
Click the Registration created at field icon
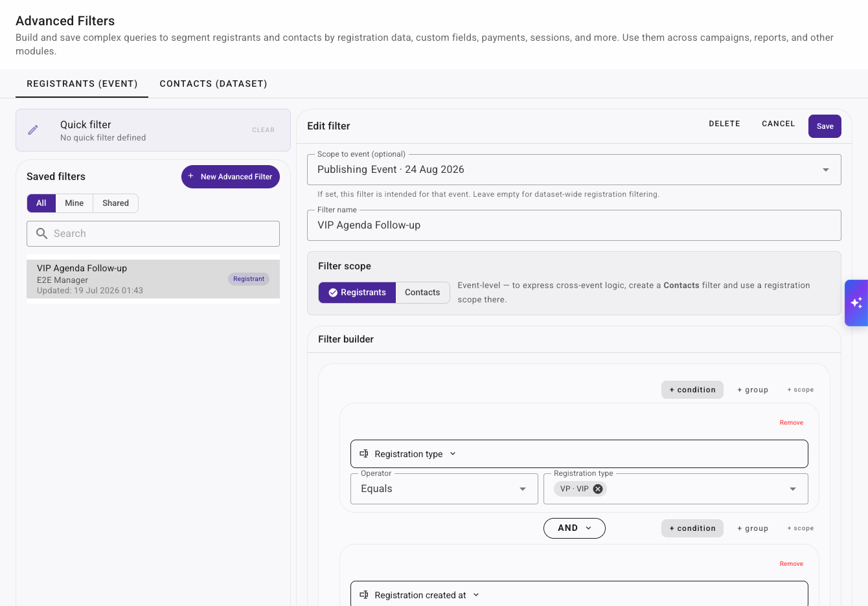click(x=364, y=595)
